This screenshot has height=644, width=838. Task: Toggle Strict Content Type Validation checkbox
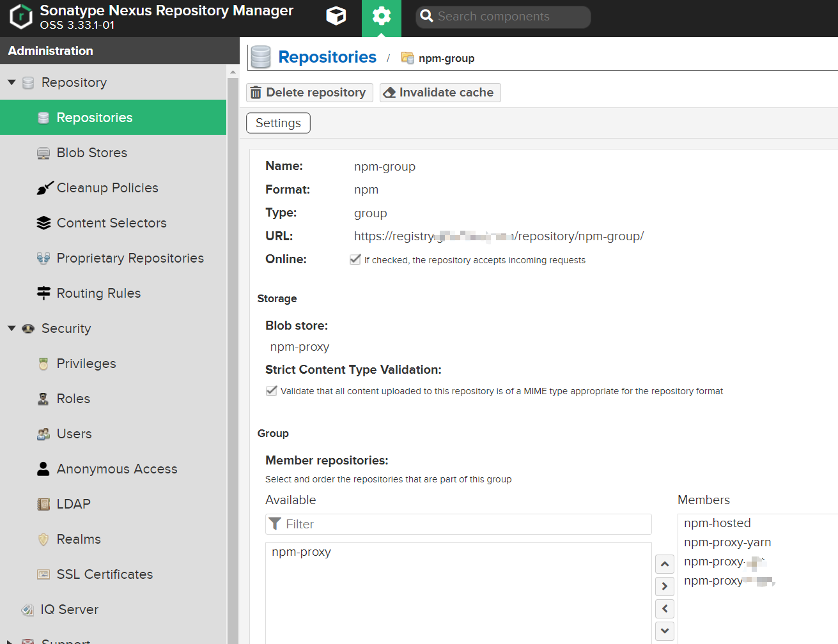pos(272,390)
